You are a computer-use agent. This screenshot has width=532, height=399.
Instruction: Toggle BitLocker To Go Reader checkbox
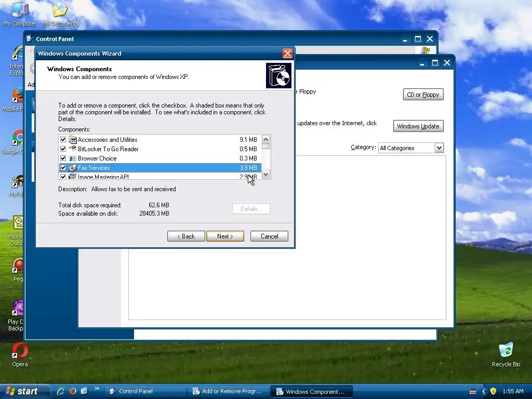coord(63,149)
